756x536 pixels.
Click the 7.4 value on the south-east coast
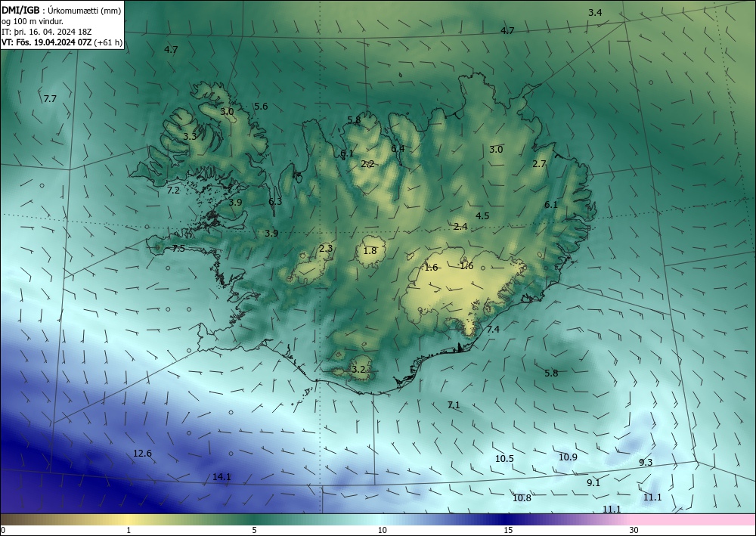coord(493,329)
